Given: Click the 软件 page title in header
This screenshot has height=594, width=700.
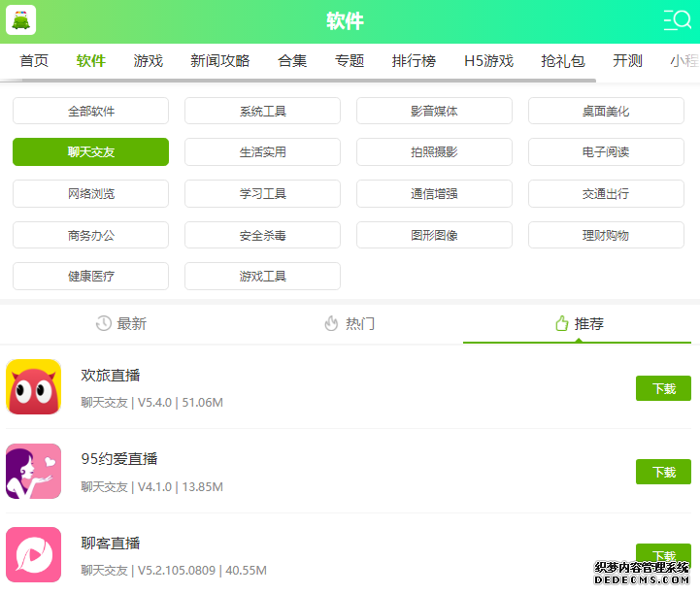Looking at the screenshot, I should coord(345,21).
